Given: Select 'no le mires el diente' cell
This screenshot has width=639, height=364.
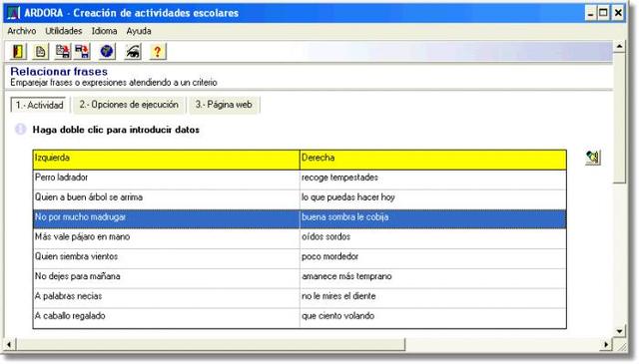Looking at the screenshot, I should 433,298.
